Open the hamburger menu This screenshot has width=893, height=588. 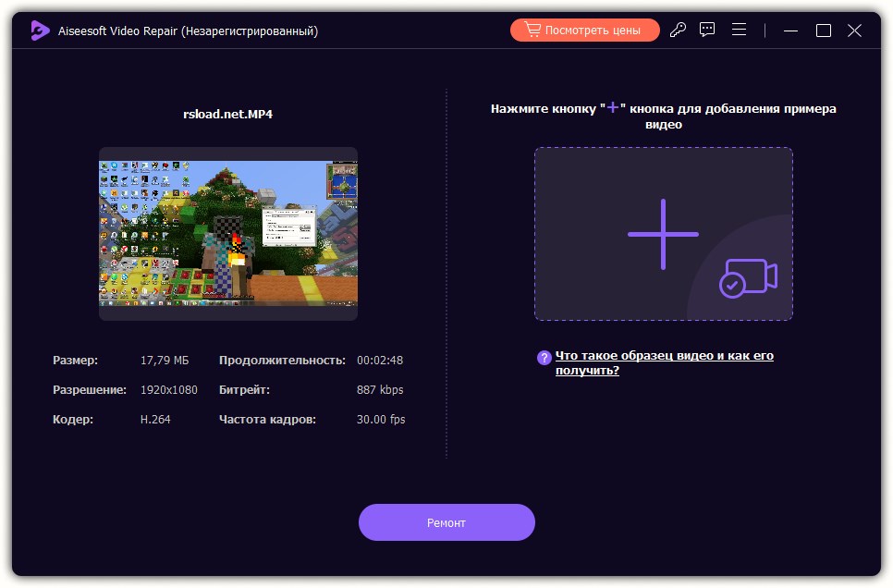(x=739, y=29)
